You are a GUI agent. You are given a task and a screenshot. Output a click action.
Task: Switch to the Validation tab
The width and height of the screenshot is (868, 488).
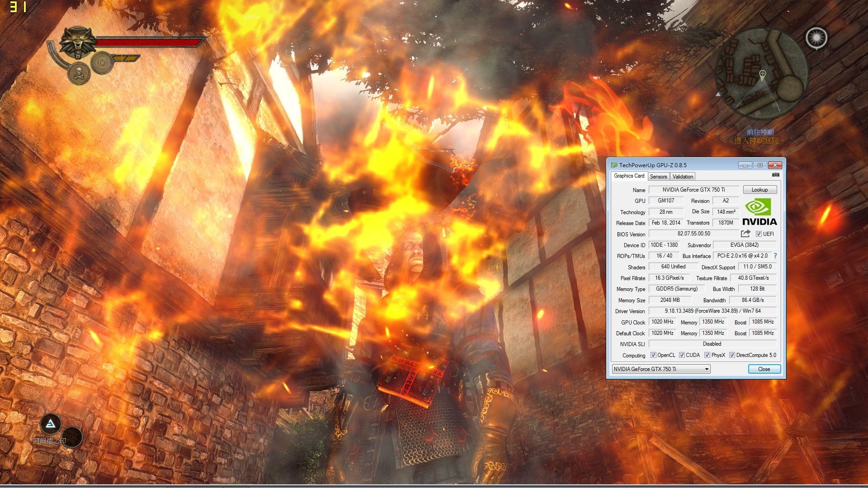(683, 177)
